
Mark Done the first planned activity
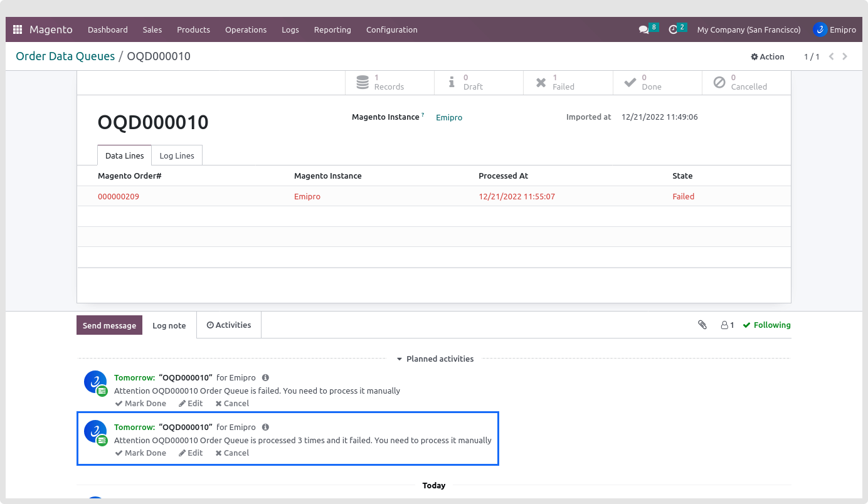140,403
